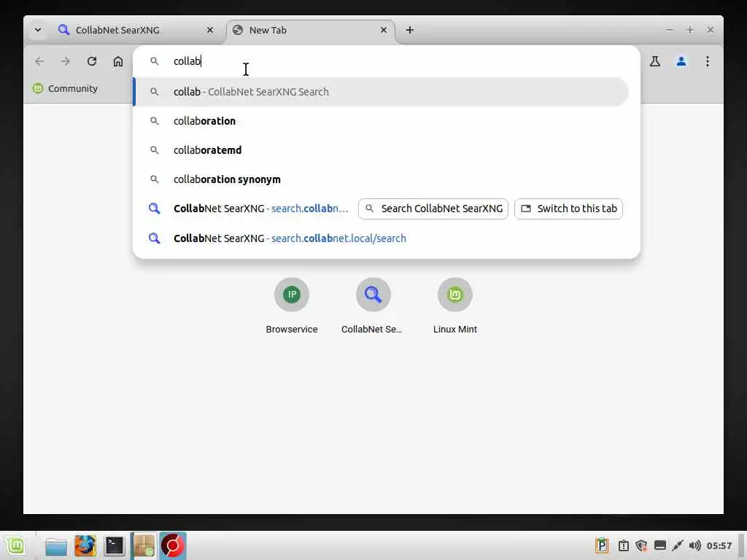Choose the 'collaboratemd' suggestion
747x560 pixels.
tap(381, 150)
